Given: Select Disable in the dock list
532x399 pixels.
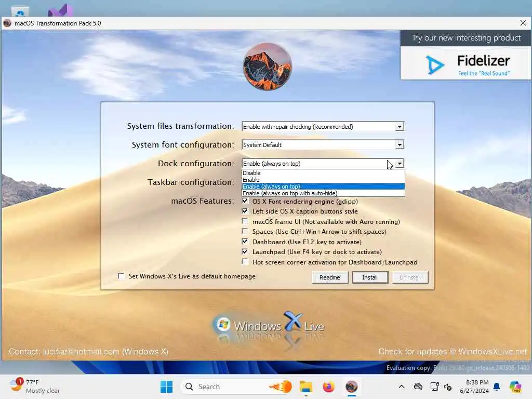Looking at the screenshot, I should tap(323, 173).
